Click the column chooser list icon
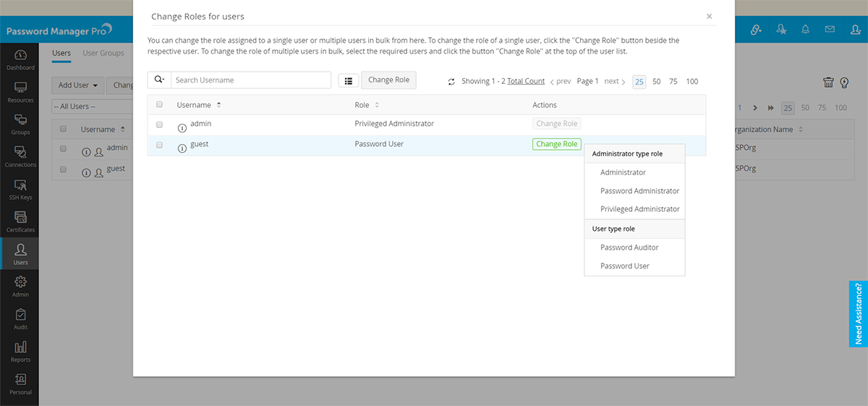The image size is (868, 406). pos(348,80)
